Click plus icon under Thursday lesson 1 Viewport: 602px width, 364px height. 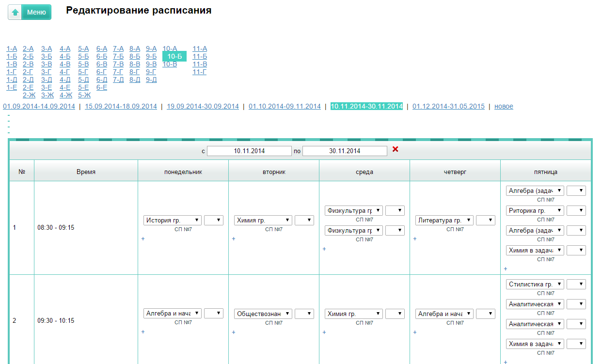(414, 238)
